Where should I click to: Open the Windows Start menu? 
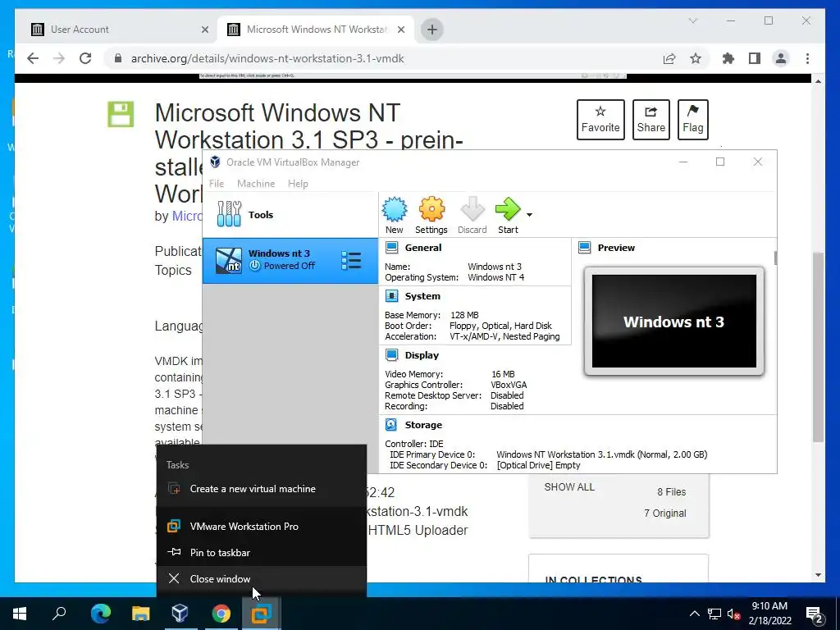[20, 614]
